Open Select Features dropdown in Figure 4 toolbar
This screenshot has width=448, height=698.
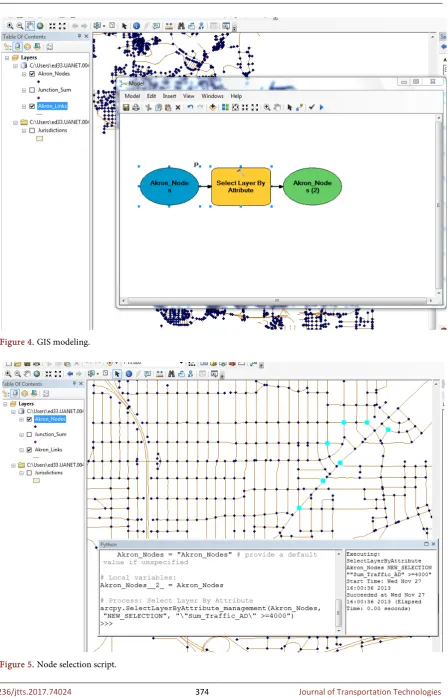pos(104,26)
